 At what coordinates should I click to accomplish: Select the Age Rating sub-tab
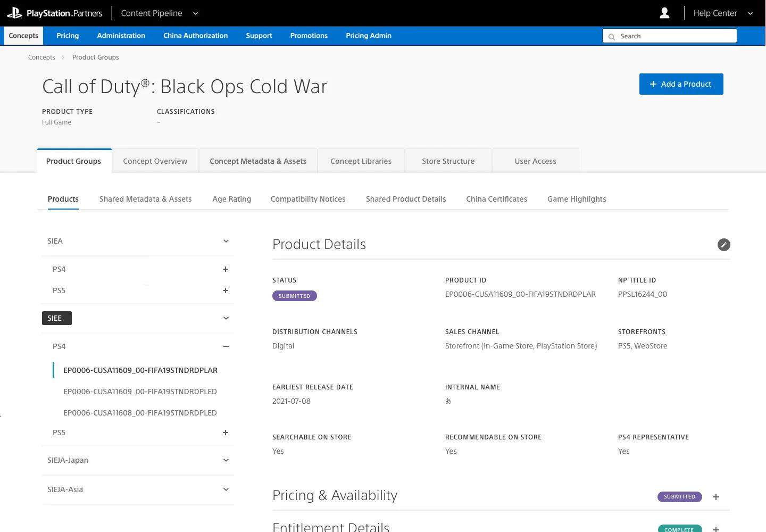click(231, 199)
